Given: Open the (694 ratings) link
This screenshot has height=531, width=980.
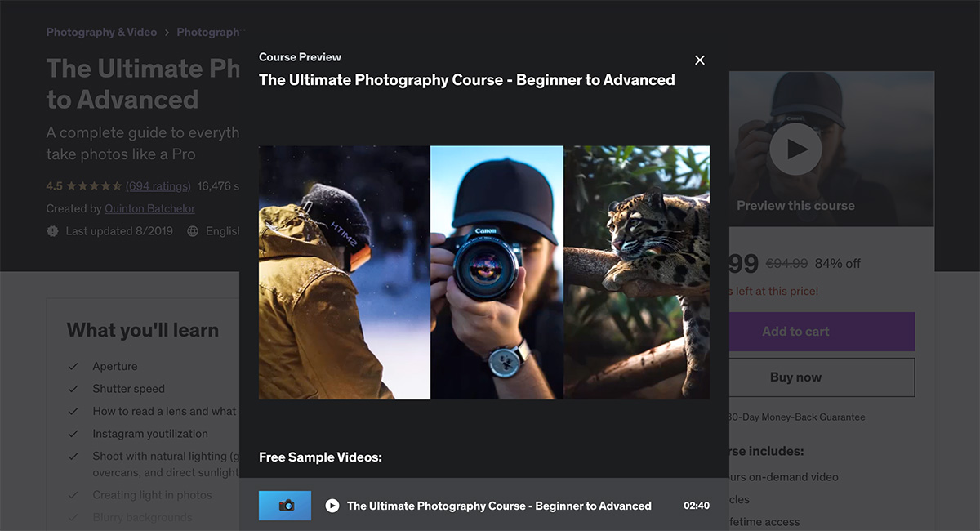Looking at the screenshot, I should click(158, 186).
